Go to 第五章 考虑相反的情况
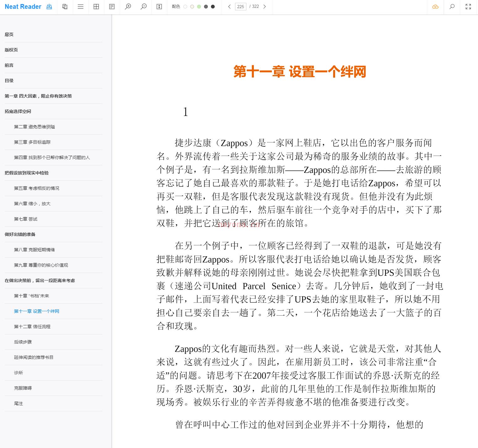 click(x=37, y=188)
